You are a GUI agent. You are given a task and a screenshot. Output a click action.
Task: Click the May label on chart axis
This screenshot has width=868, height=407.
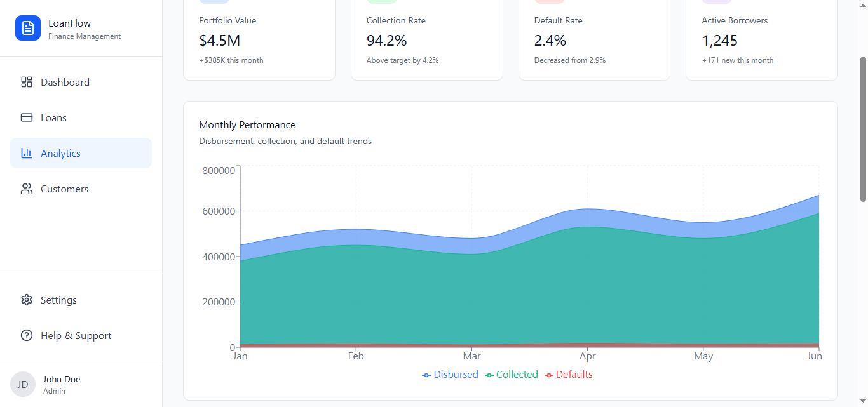coord(703,356)
